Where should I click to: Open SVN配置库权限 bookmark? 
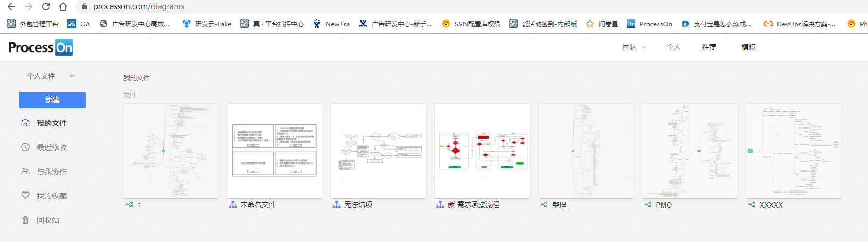[x=471, y=24]
